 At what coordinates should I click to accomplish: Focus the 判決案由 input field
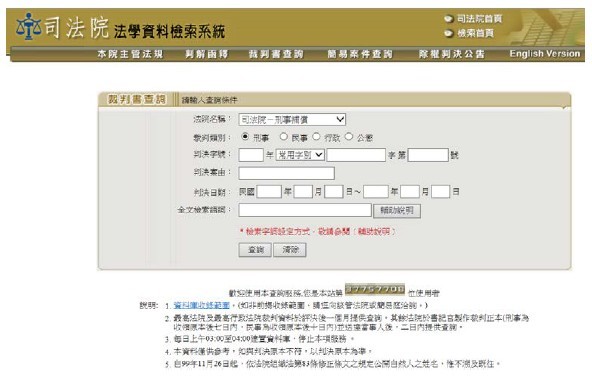tap(287, 173)
